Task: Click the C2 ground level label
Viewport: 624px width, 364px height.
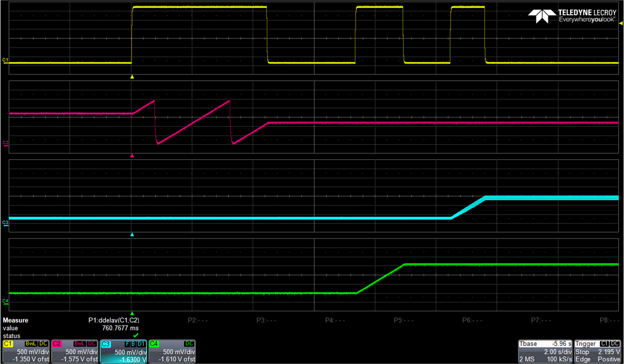Action: tap(5, 143)
